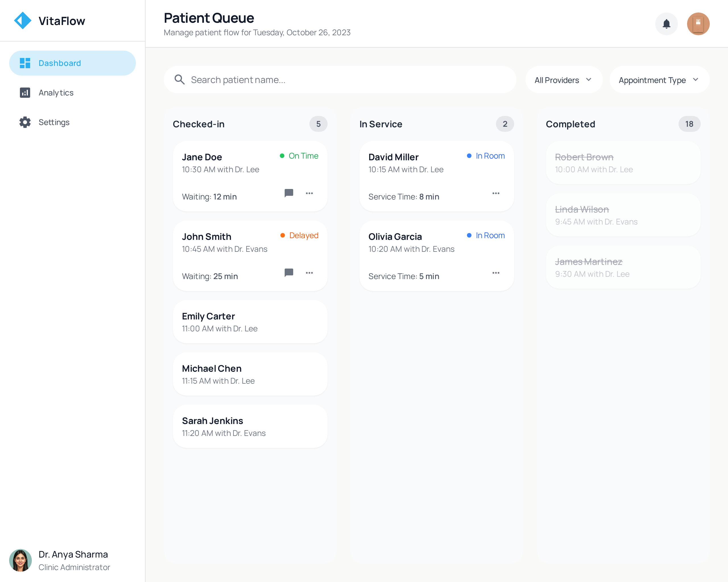Viewport: 728px width, 582px height.
Task: Click the Settings gear icon
Action: click(x=25, y=122)
